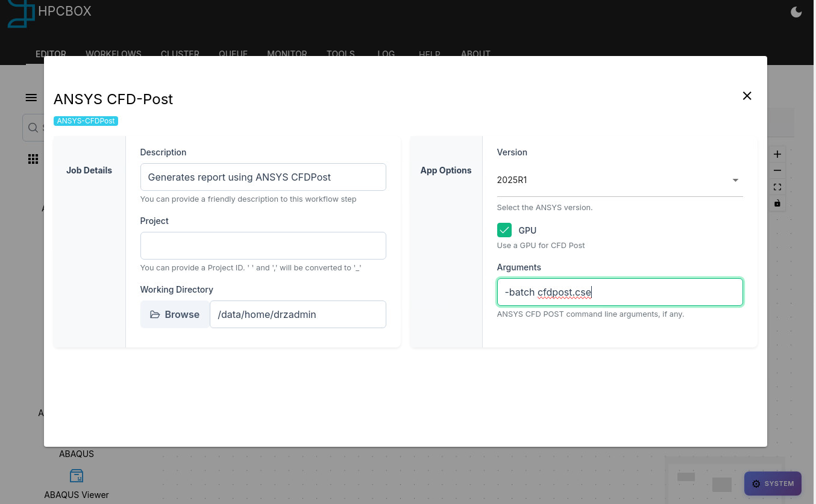Open the HELP tab

(x=430, y=54)
